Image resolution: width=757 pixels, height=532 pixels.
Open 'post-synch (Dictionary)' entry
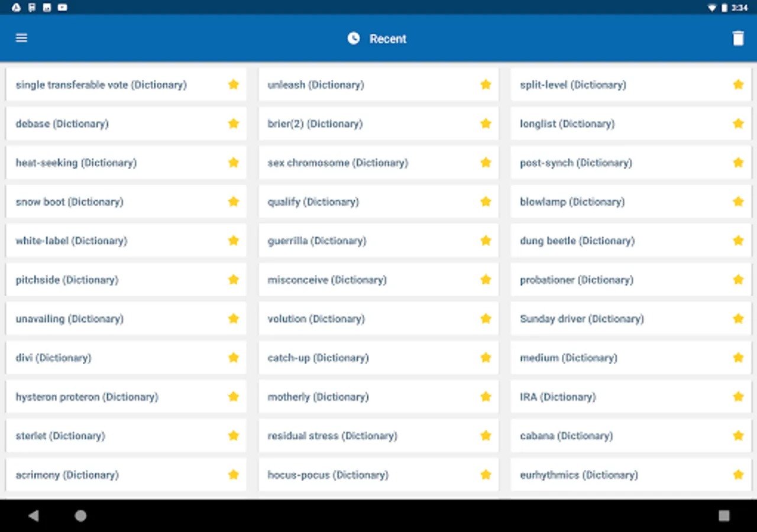[631, 163]
